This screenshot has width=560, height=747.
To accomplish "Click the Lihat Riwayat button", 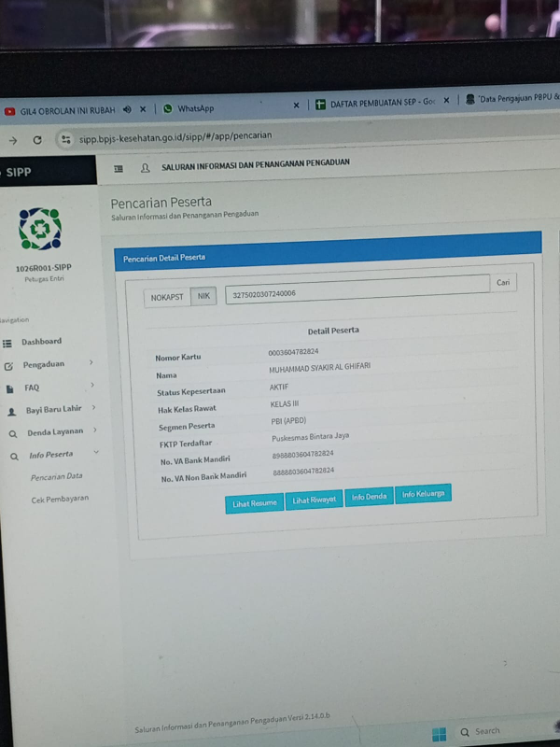I will (314, 500).
